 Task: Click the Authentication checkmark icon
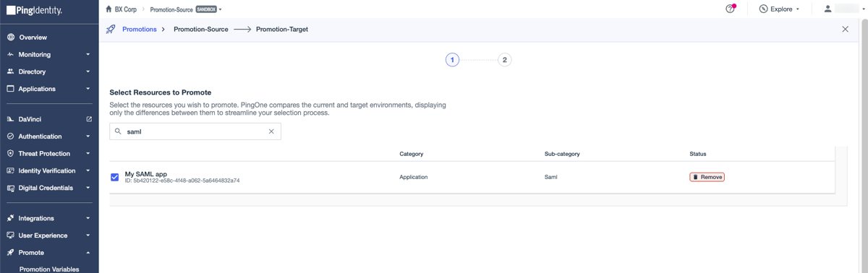[x=10, y=136]
